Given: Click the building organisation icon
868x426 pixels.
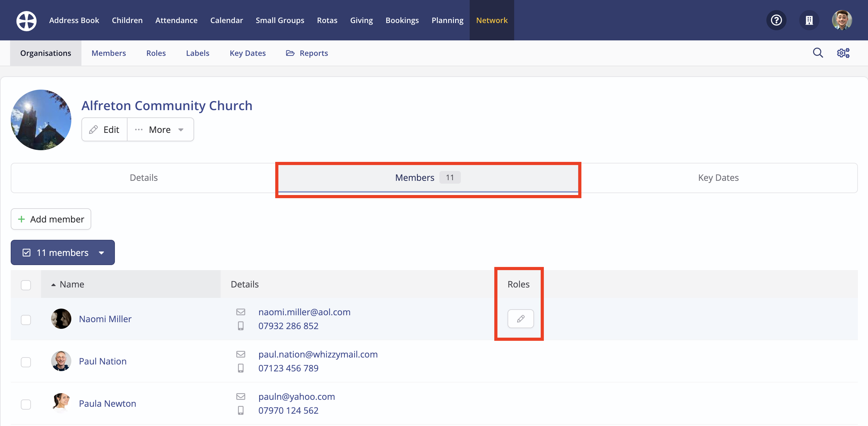Looking at the screenshot, I should click(x=809, y=21).
